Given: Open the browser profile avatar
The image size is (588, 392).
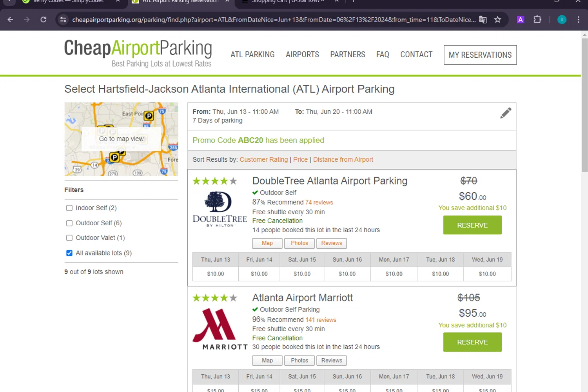Looking at the screenshot, I should click(562, 20).
